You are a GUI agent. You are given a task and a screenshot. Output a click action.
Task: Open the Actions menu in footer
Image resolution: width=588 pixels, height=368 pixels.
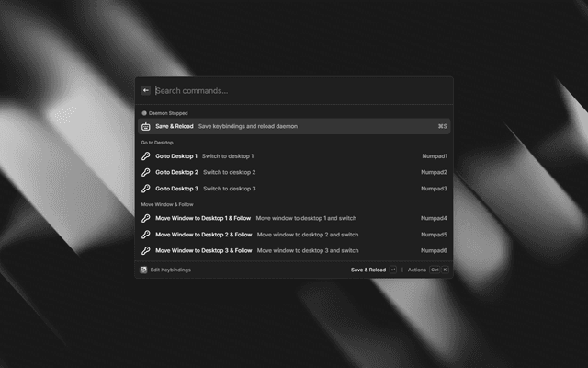pos(417,270)
